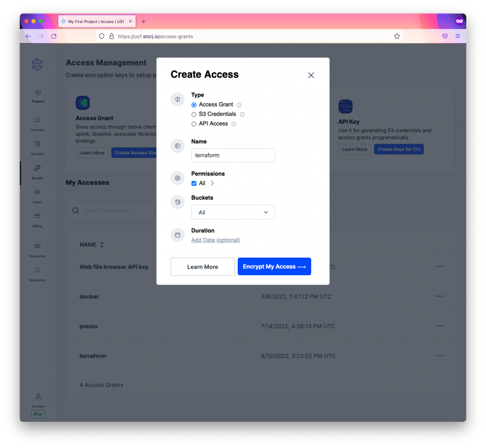The height and width of the screenshot is (448, 486).
Task: Open Billing in the sidebar
Action: [37, 220]
